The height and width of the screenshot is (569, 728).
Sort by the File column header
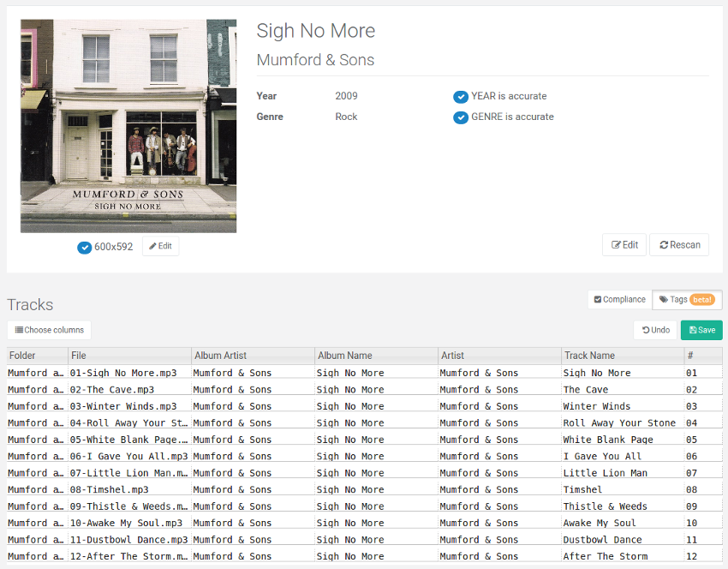point(129,356)
